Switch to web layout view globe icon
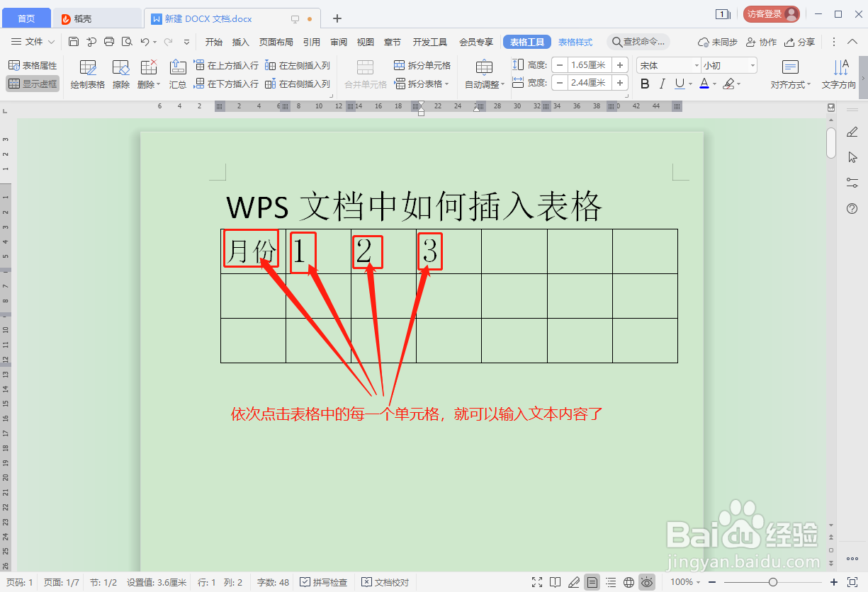The height and width of the screenshot is (592, 868). (629, 582)
